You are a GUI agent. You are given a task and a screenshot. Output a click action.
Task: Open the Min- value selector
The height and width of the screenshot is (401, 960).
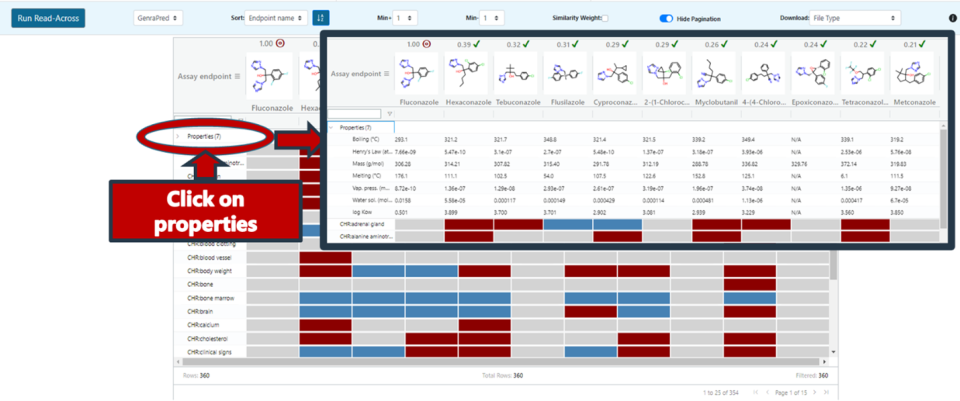coord(492,18)
